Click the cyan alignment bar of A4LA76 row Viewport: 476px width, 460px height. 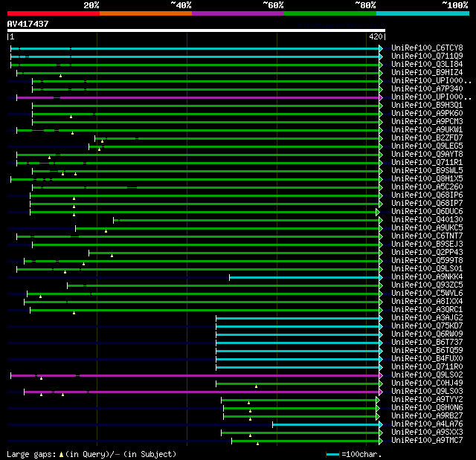(326, 425)
